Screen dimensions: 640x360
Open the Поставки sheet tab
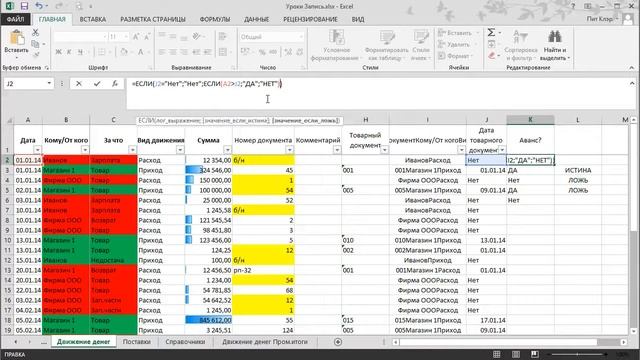(137, 342)
